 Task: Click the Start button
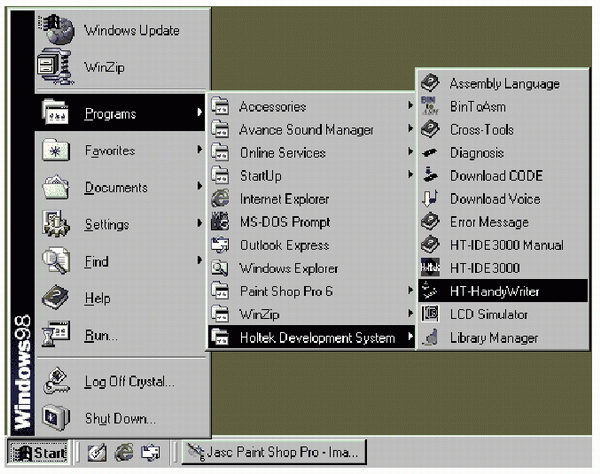pos(38,453)
